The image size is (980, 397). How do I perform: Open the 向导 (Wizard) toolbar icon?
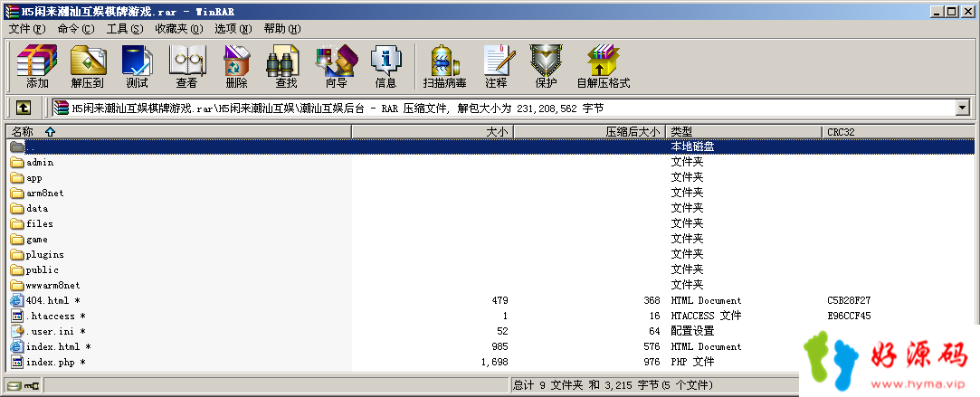[337, 67]
